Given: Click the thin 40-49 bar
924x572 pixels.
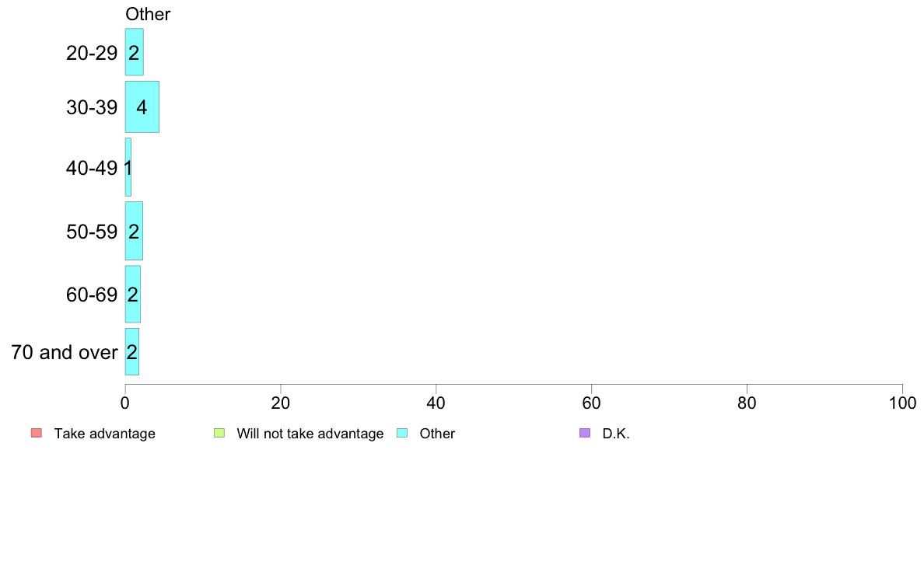Looking at the screenshot, I should coord(128,167).
